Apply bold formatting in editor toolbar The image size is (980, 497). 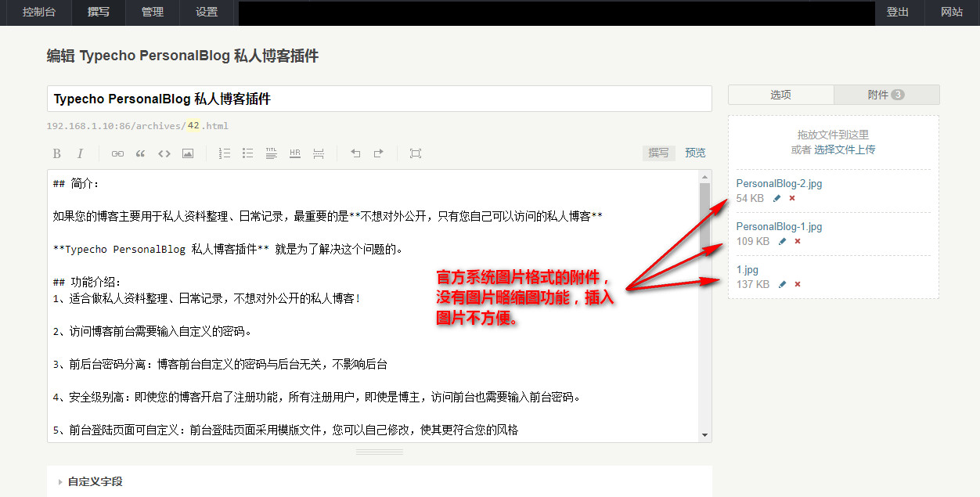[x=56, y=153]
